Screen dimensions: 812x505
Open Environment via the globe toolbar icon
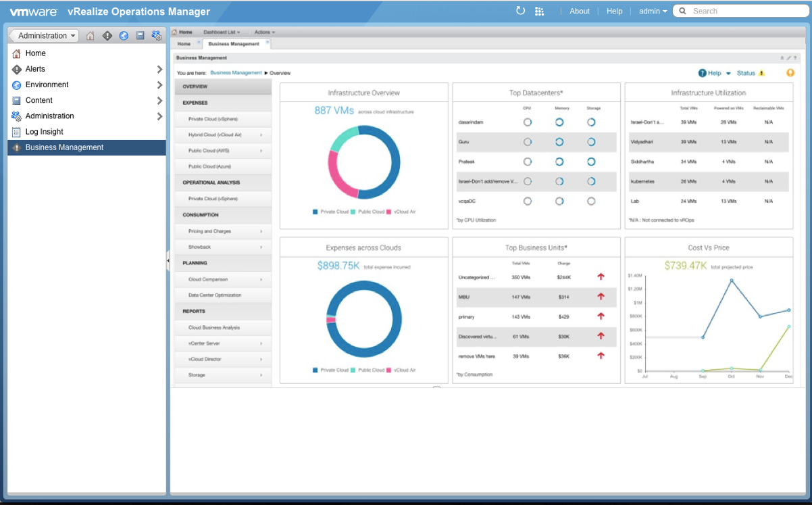(x=123, y=35)
